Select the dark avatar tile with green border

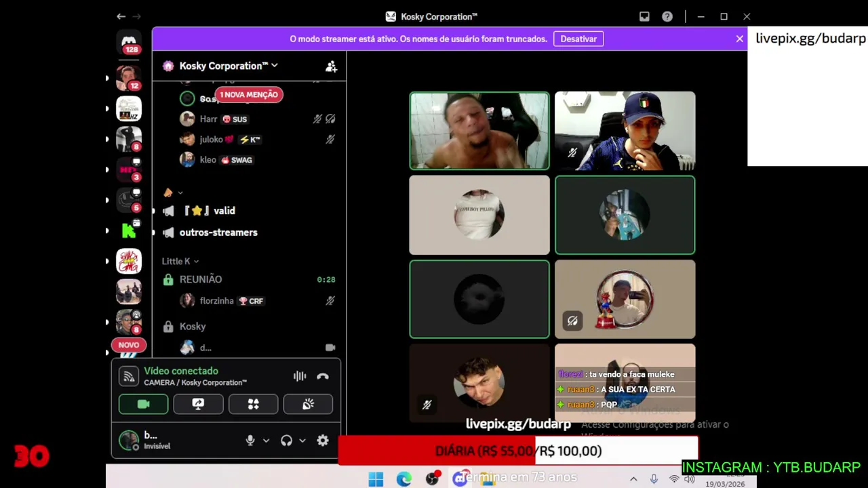[479, 299]
